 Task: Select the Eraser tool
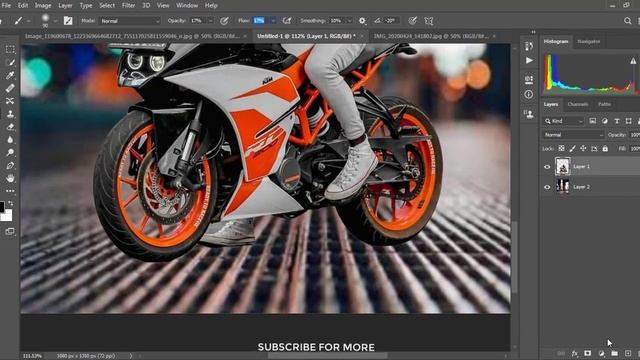(x=10, y=127)
